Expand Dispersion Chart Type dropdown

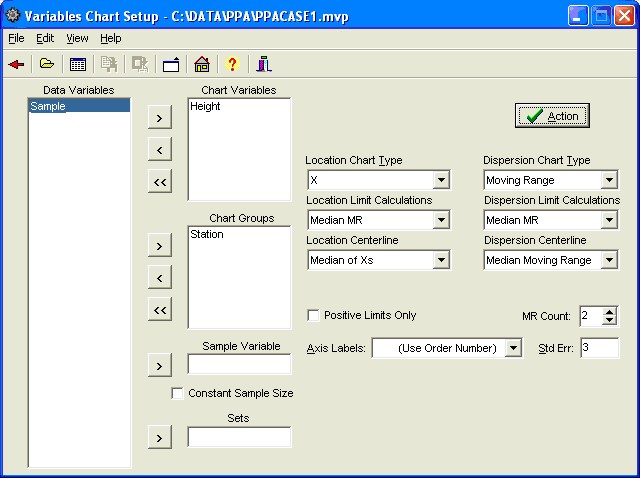point(609,180)
